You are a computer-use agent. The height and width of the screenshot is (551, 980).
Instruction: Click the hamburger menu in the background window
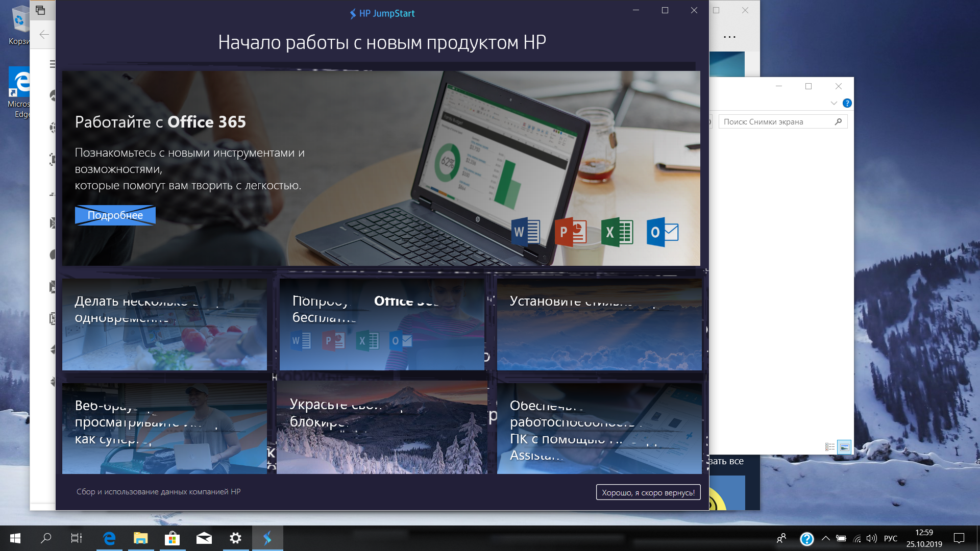click(52, 64)
